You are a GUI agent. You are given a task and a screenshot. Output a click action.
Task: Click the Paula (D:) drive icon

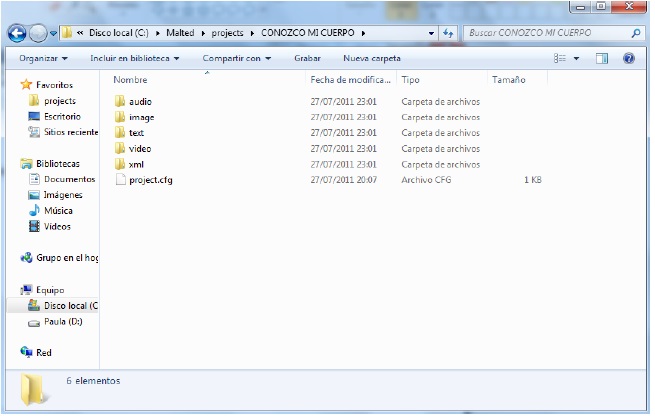click(x=34, y=322)
